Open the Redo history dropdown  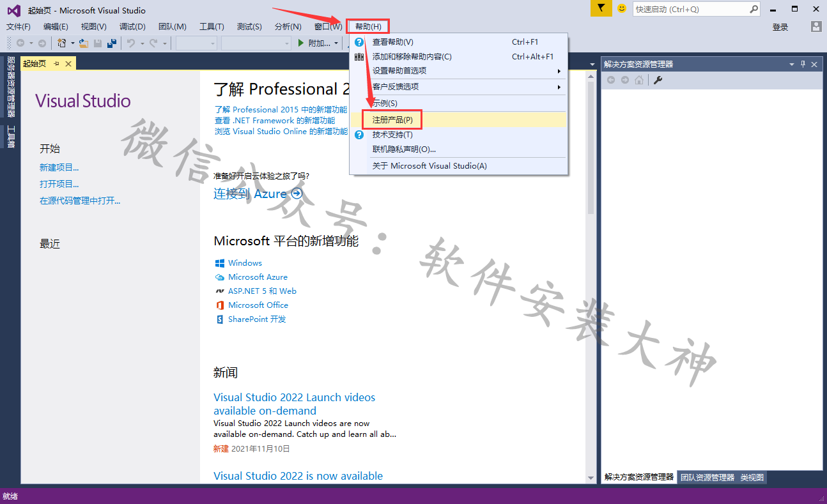(164, 43)
